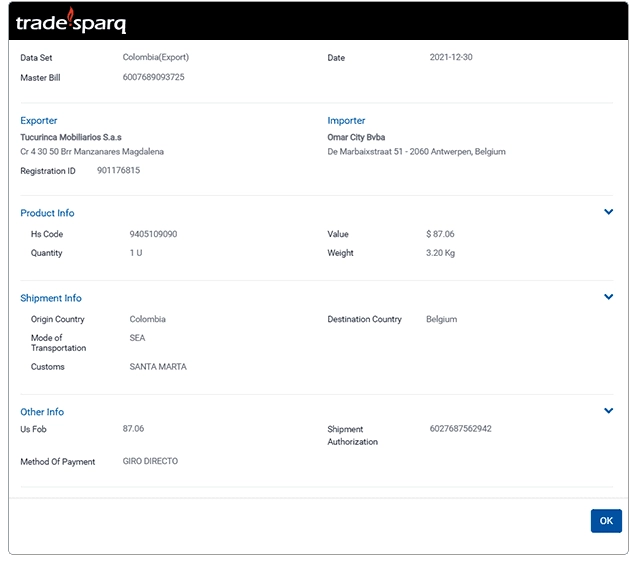This screenshot has width=637, height=572.
Task: Click the Colombia(Export) data set value
Action: tap(156, 57)
